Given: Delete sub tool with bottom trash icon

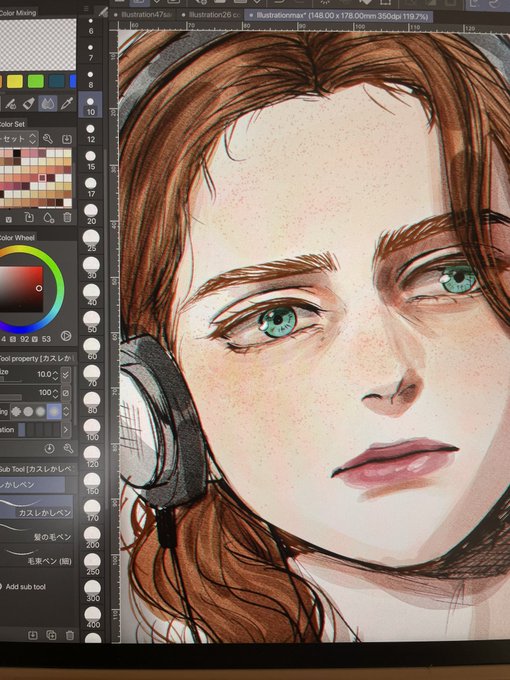Looking at the screenshot, I should click(x=69, y=635).
